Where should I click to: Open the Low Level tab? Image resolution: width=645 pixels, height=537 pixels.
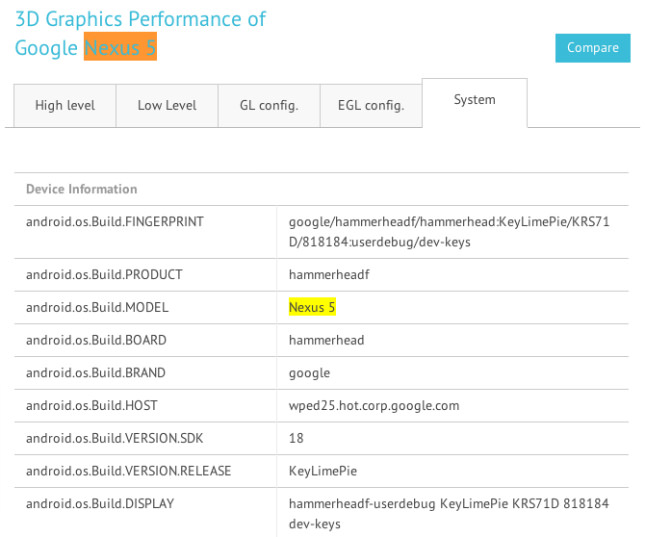click(x=167, y=106)
